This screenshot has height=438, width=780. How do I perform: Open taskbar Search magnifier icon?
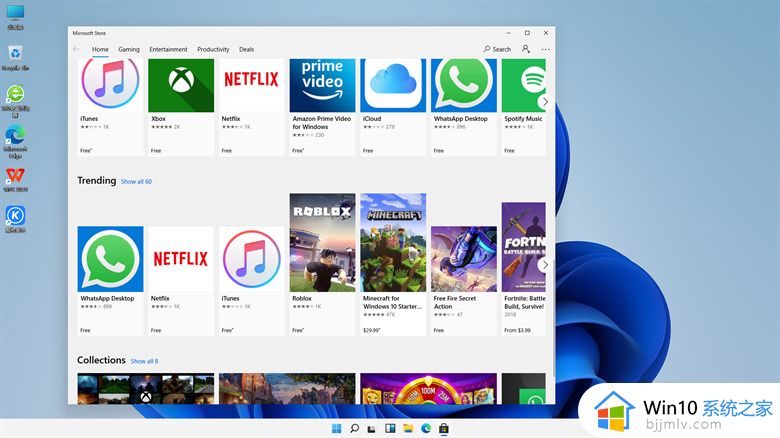[x=355, y=429]
